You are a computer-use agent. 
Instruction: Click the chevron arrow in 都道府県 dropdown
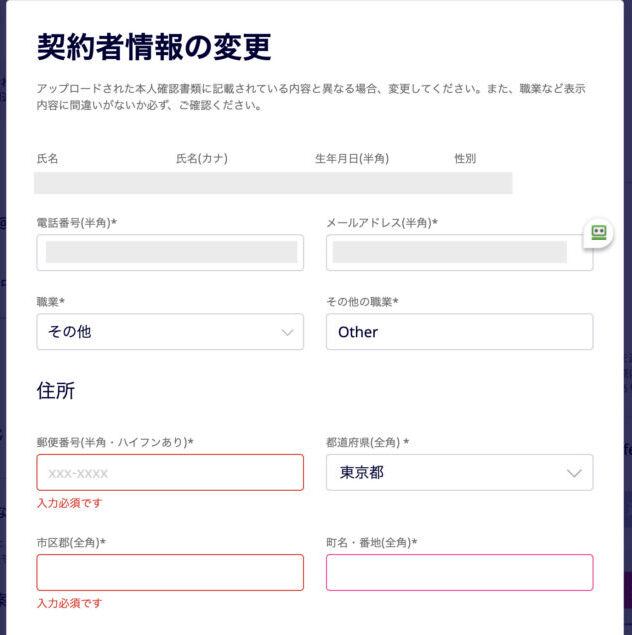[x=574, y=473]
